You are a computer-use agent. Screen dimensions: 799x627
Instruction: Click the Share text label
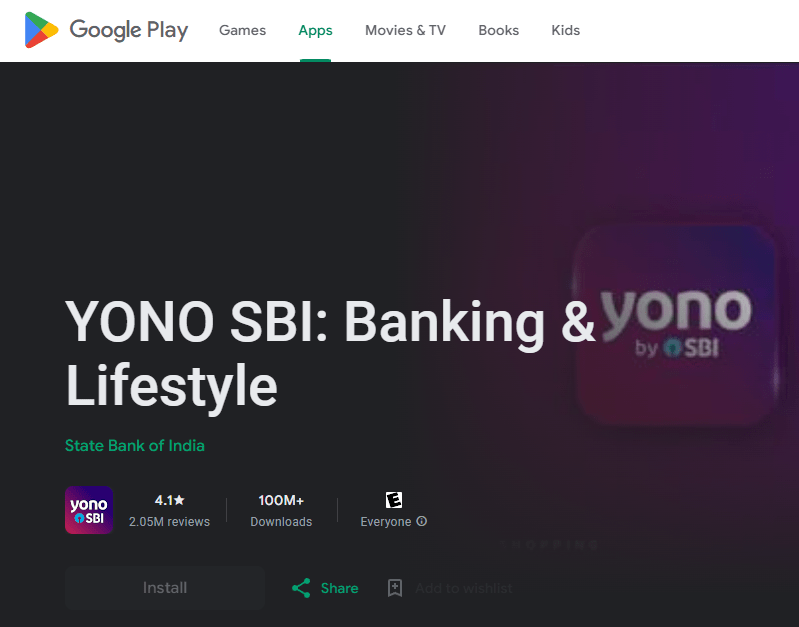tap(339, 588)
